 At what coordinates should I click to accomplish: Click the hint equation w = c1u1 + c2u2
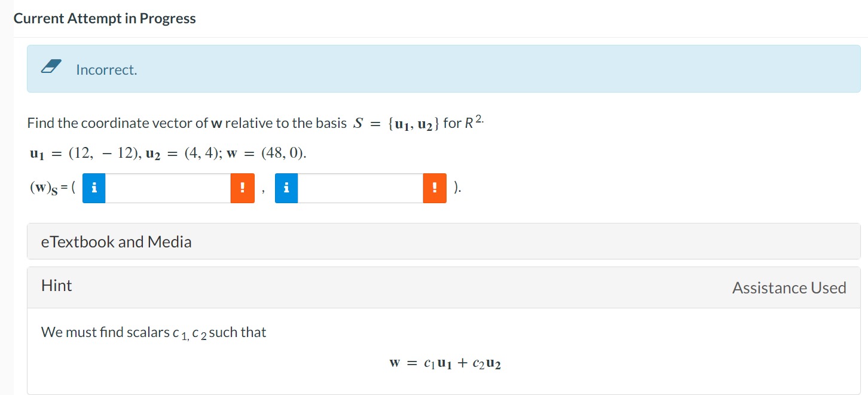[x=444, y=362]
